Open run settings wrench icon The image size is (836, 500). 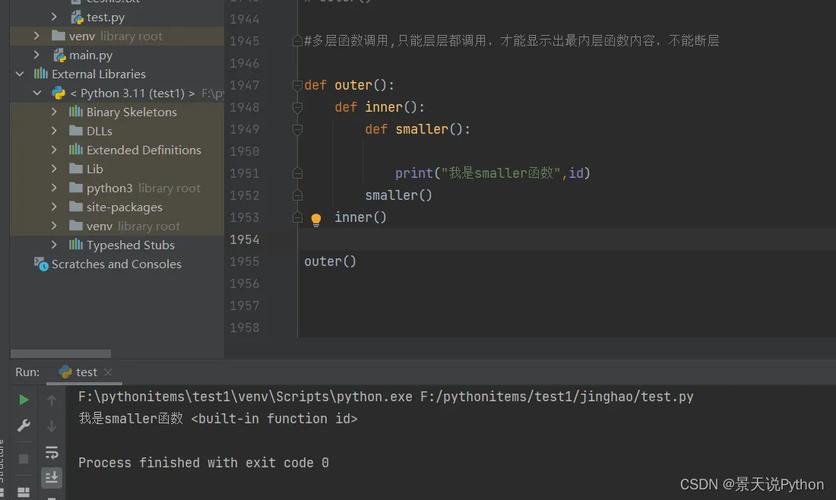23,425
